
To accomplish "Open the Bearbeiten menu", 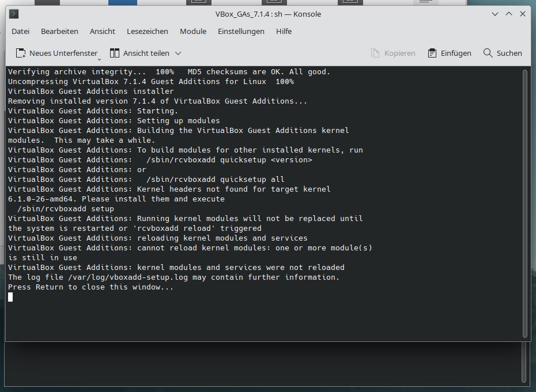I will pyautogui.click(x=59, y=32).
